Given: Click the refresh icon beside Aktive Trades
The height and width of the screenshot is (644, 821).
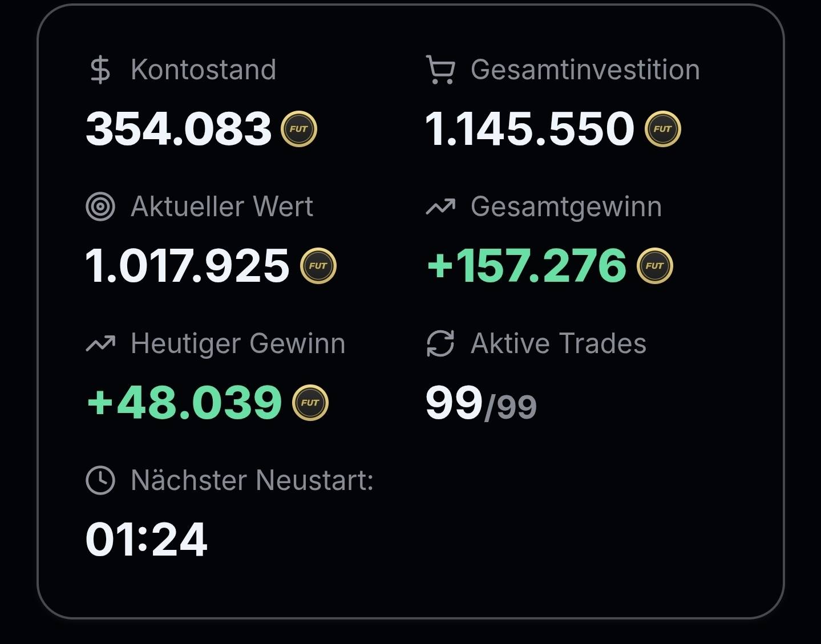Looking at the screenshot, I should [440, 343].
